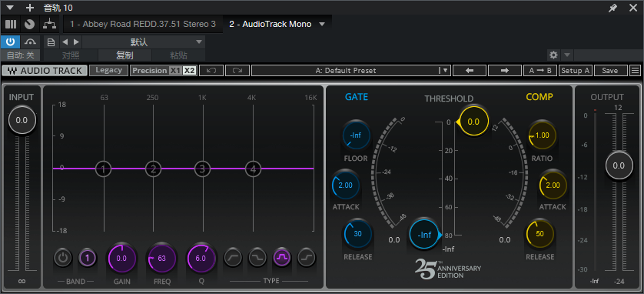The height and width of the screenshot is (294, 644).
Task: Toggle the EQ band power button
Action: click(x=63, y=259)
